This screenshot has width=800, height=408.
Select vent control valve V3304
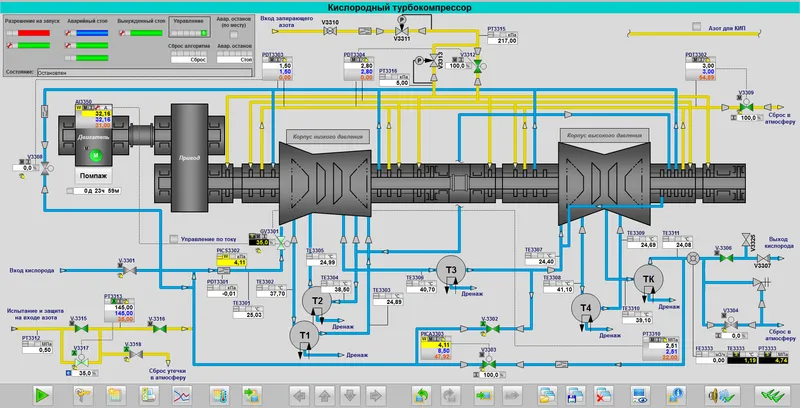(x=730, y=324)
